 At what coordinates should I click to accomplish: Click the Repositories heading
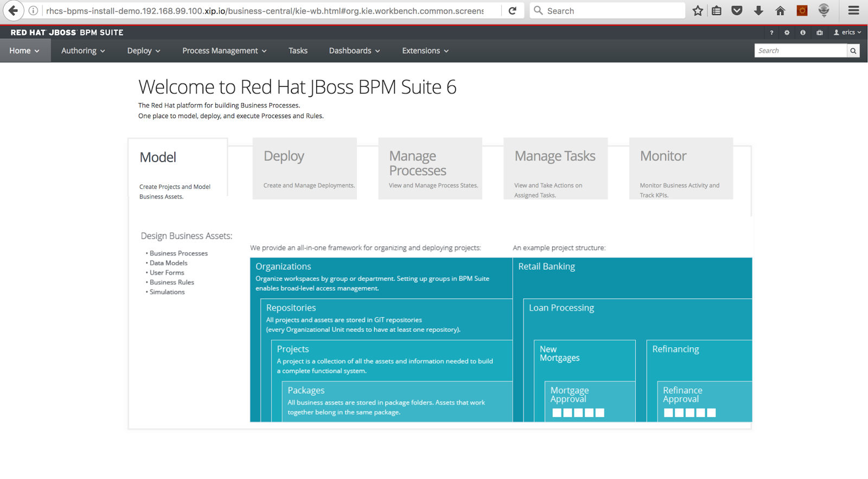[x=291, y=308]
